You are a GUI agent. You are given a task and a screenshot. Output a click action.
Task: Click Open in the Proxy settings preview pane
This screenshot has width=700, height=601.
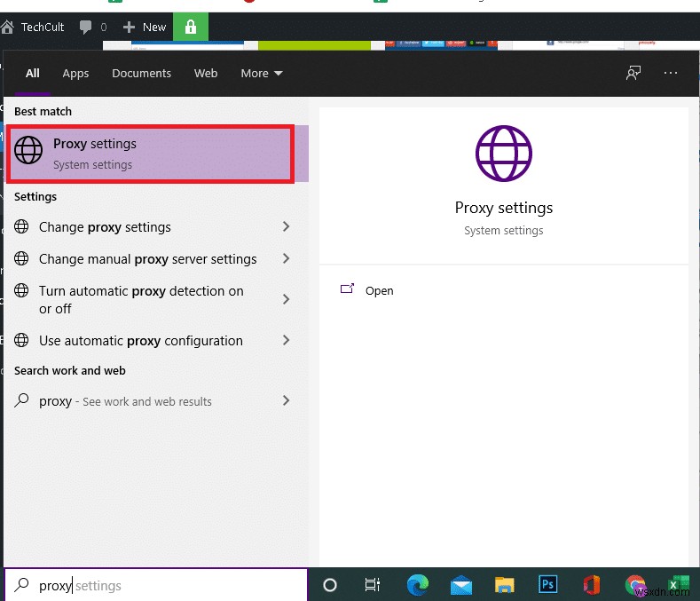point(379,290)
